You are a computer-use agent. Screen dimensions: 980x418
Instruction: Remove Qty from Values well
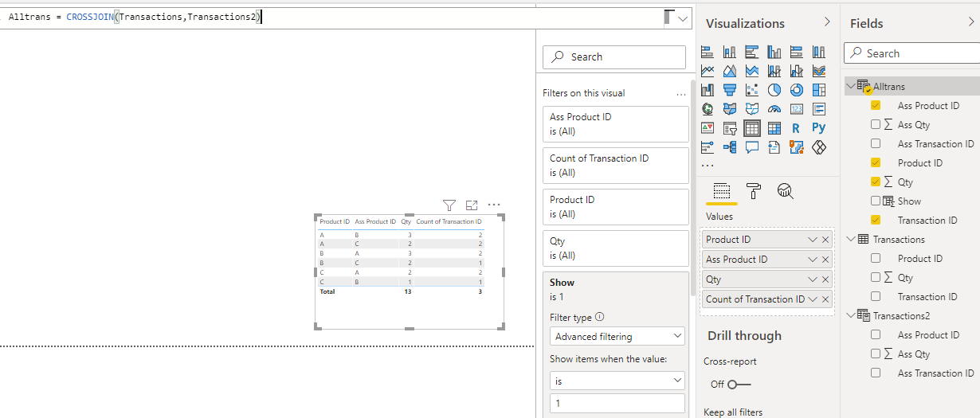click(x=825, y=279)
